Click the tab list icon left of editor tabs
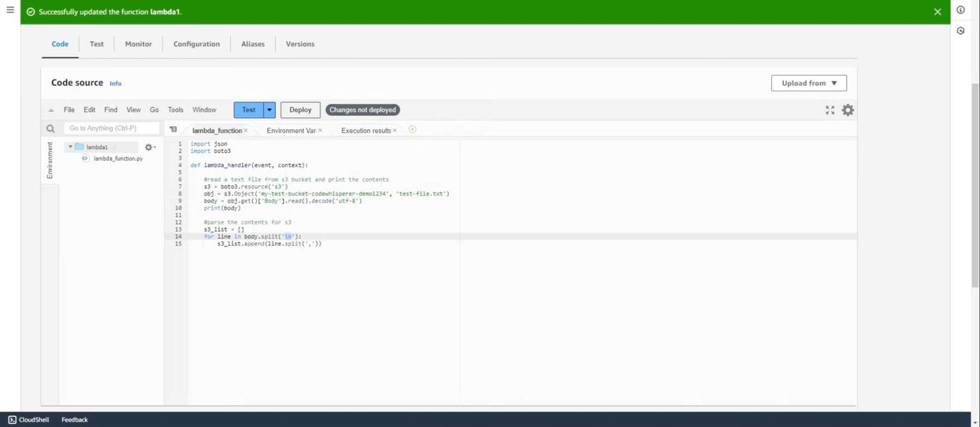This screenshot has width=980, height=427. pos(173,129)
